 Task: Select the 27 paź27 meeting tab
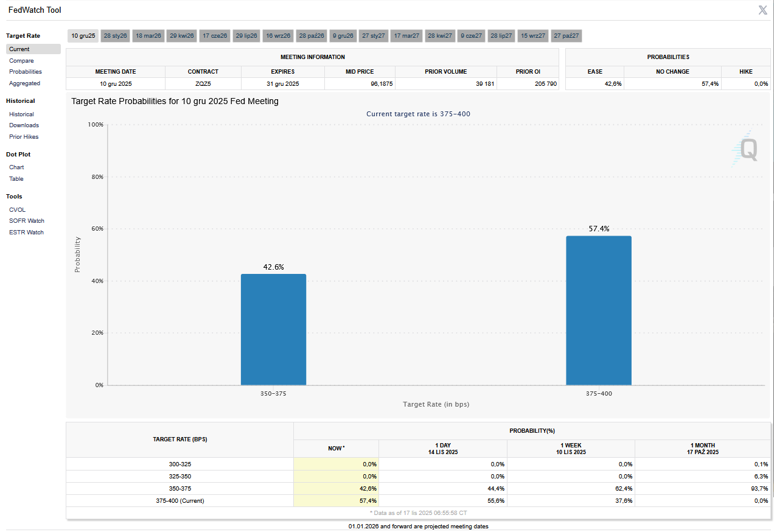pos(566,36)
